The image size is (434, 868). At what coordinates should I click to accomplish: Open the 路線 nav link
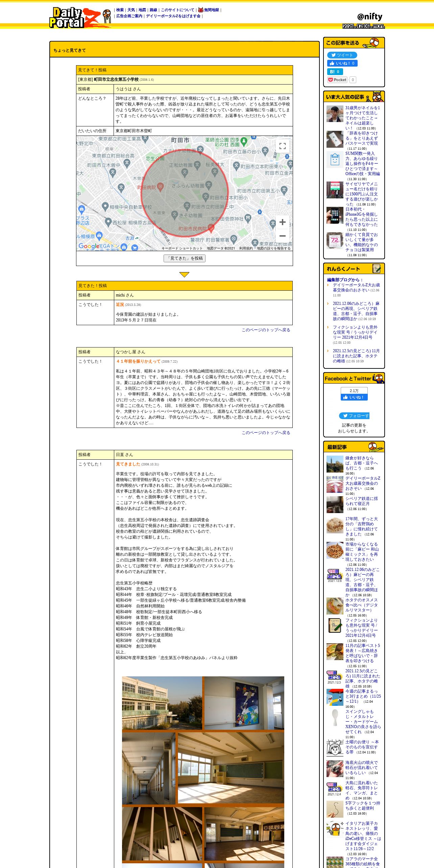153,10
